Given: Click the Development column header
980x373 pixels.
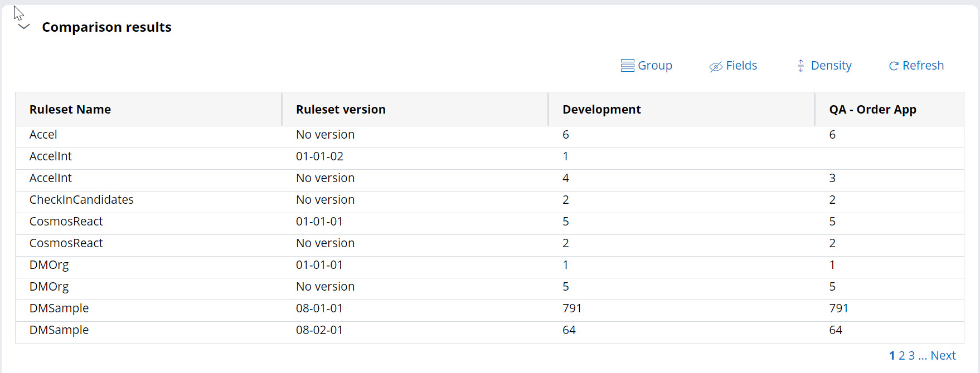Looking at the screenshot, I should pyautogui.click(x=601, y=110).
